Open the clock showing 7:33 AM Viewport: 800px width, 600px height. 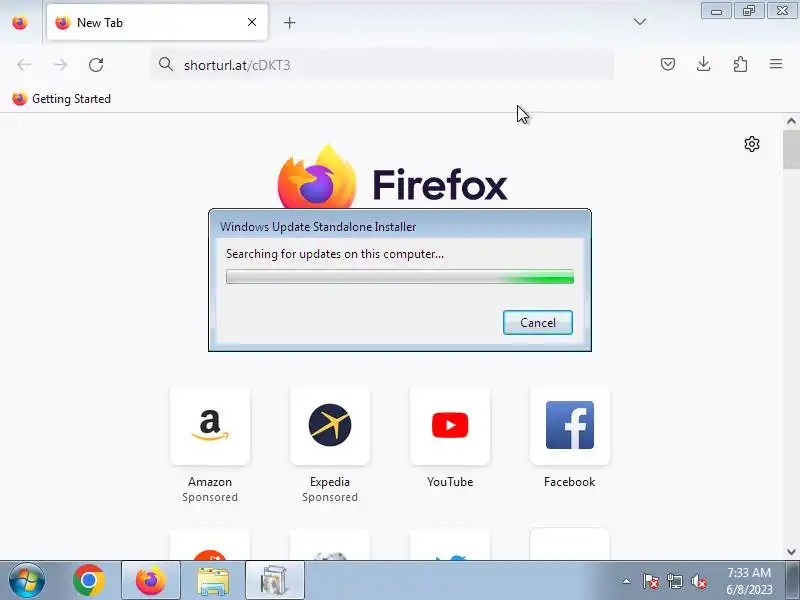749,581
